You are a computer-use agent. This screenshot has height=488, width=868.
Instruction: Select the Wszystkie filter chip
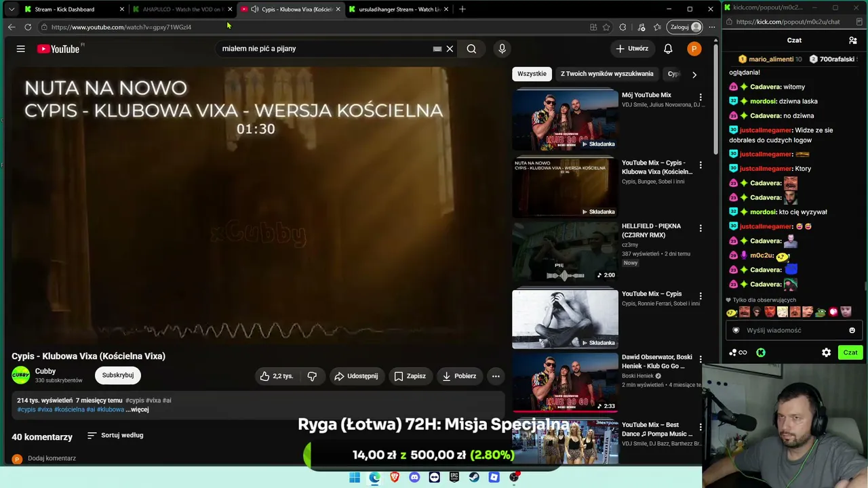tap(532, 74)
